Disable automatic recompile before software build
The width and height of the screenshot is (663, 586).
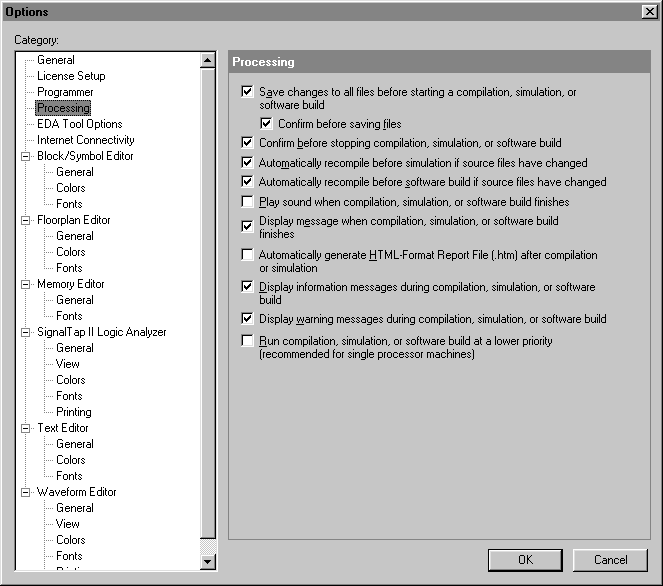pos(247,181)
